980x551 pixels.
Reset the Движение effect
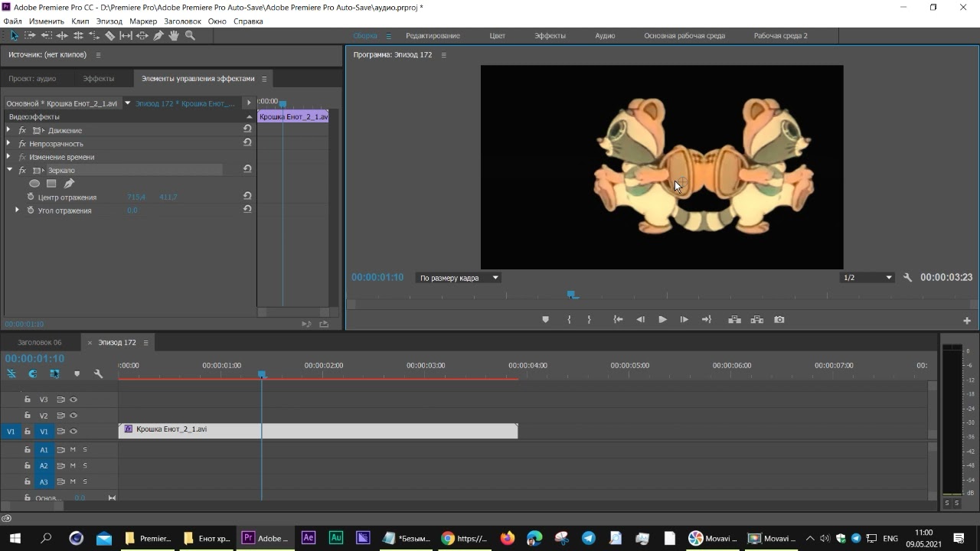247,129
